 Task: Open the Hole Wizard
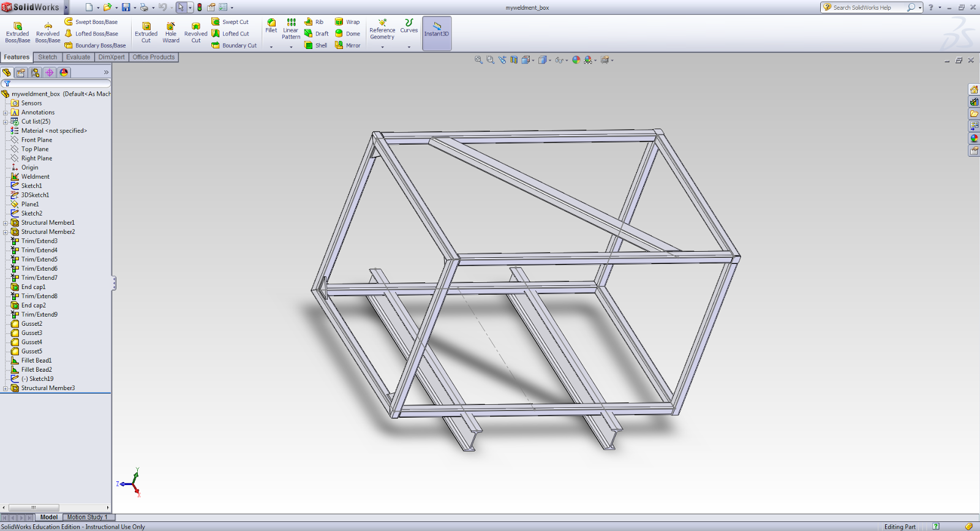click(171, 32)
